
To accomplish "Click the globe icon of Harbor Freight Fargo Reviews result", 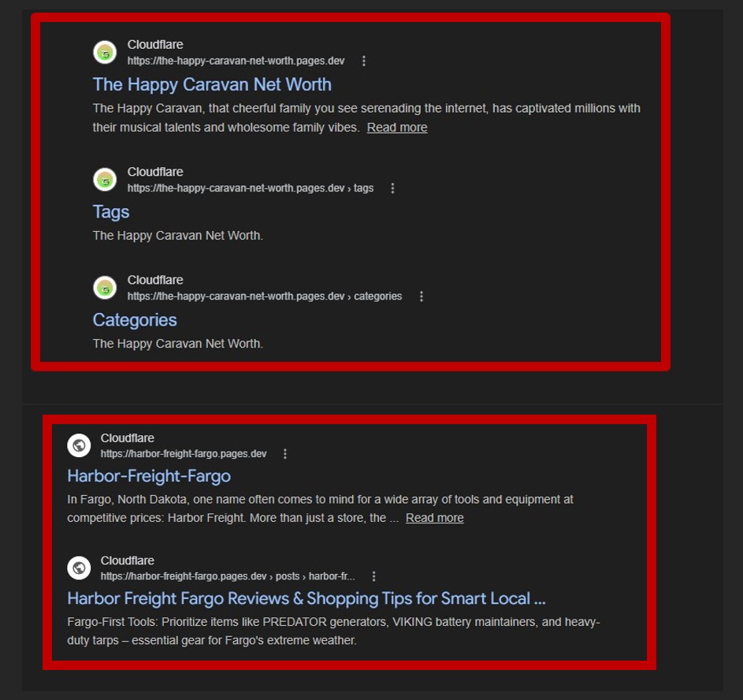I will coord(79,568).
